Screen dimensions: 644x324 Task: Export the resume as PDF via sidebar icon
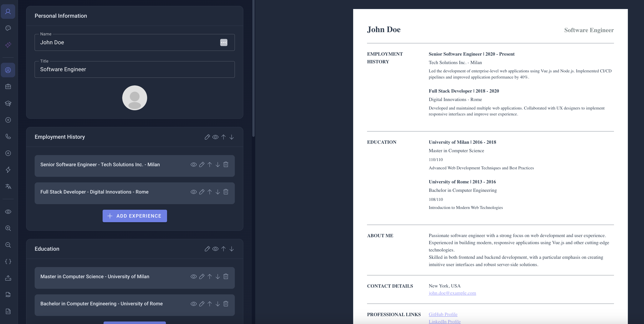point(8,295)
